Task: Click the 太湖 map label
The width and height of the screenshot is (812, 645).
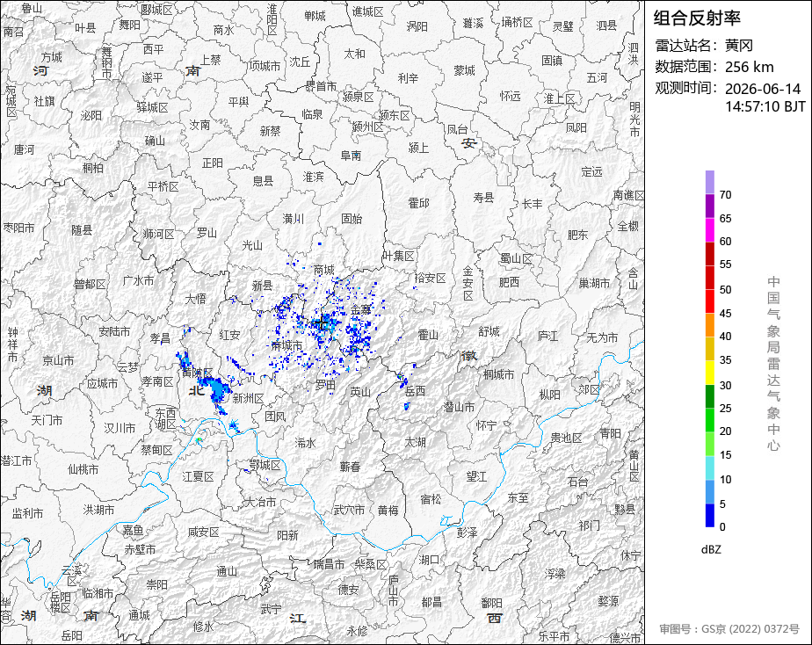Action: point(415,442)
